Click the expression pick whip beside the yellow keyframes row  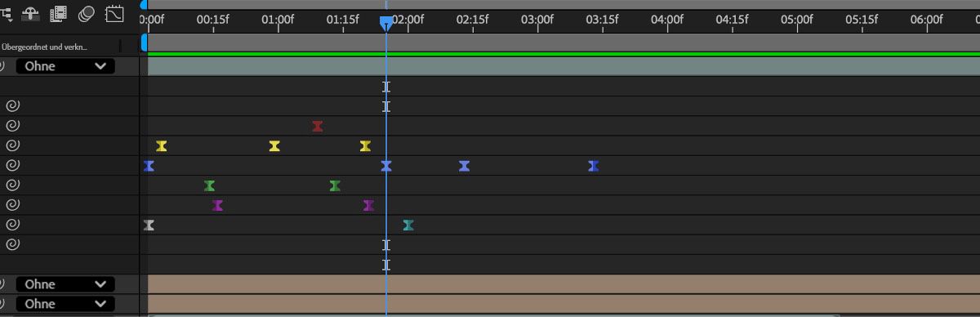tap(12, 145)
